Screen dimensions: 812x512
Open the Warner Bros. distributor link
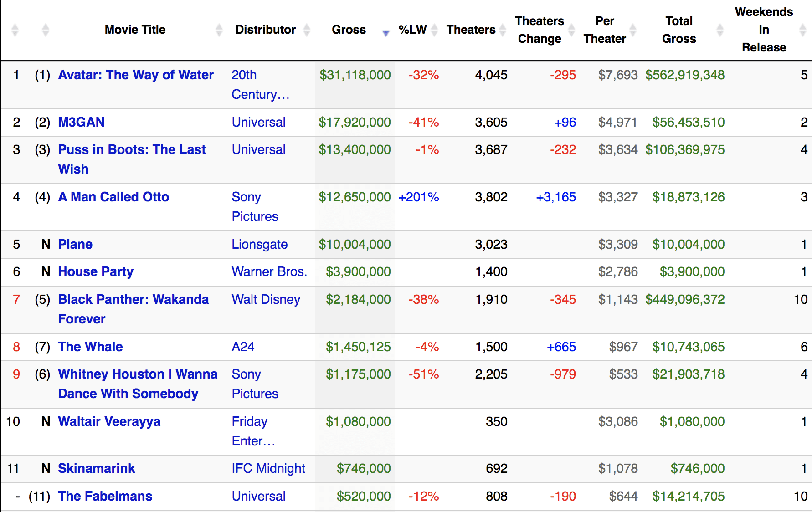pyautogui.click(x=269, y=271)
